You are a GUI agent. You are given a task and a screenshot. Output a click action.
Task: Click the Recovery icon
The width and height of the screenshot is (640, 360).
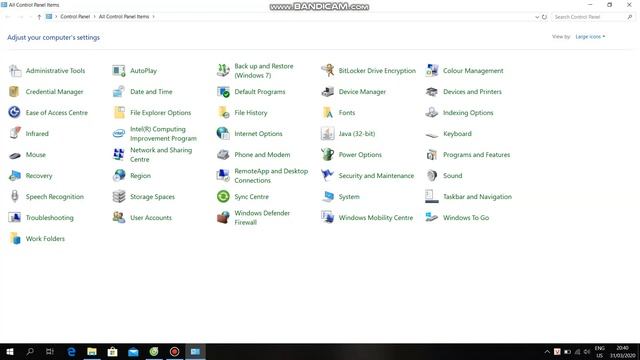(15, 176)
